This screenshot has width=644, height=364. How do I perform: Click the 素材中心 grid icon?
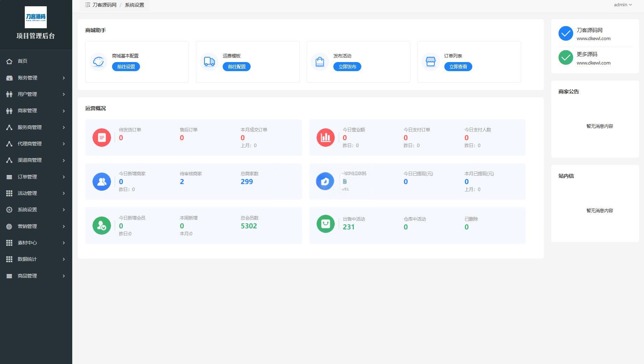point(9,243)
